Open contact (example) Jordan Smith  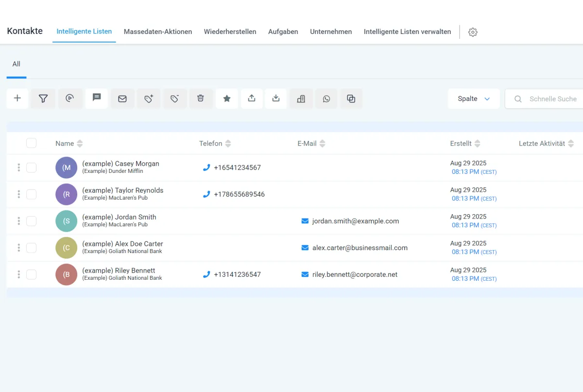coord(119,217)
